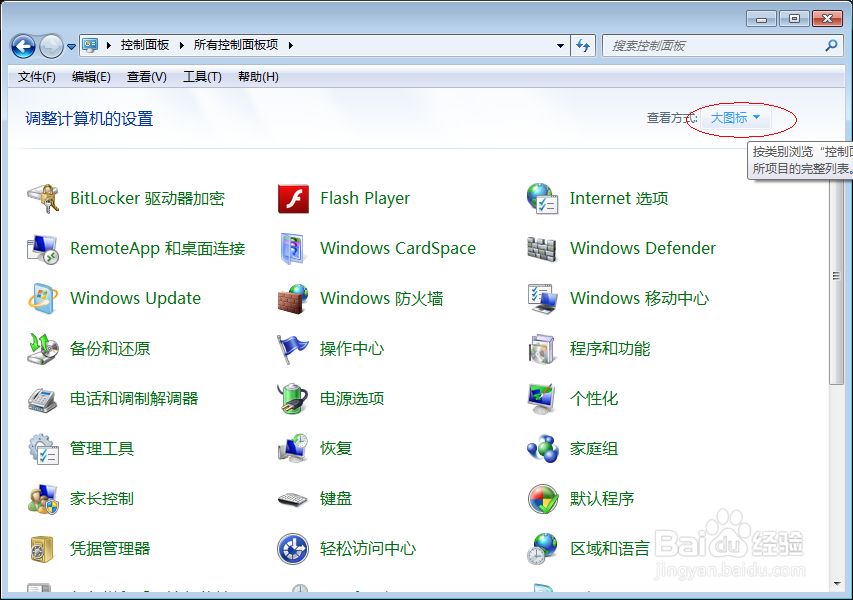Open the Flash Player icon

pos(293,199)
